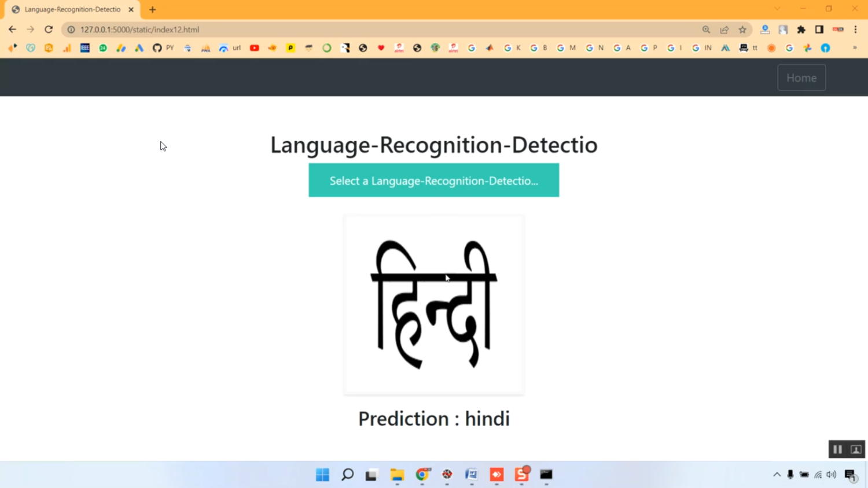Mute the microphone in the system tray

click(x=790, y=475)
